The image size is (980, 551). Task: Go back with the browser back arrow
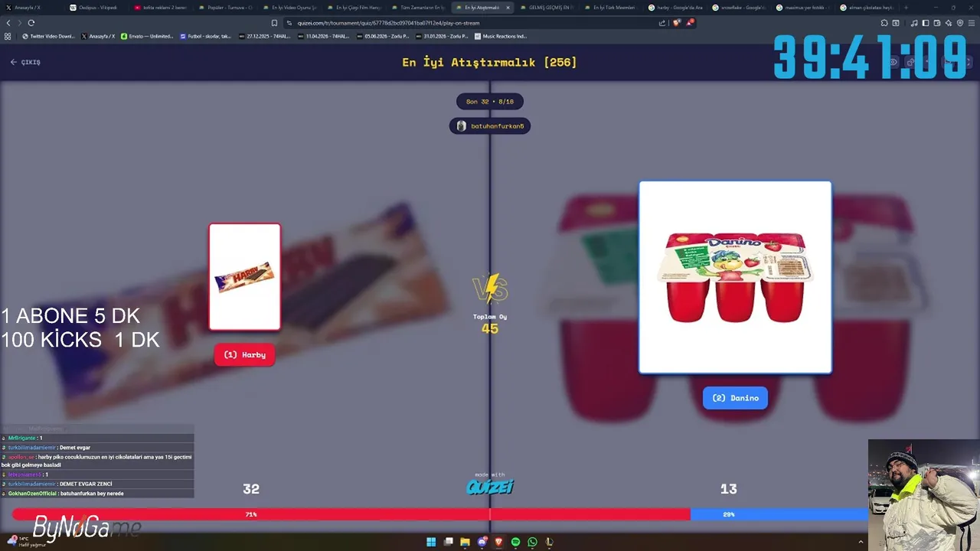[x=8, y=23]
